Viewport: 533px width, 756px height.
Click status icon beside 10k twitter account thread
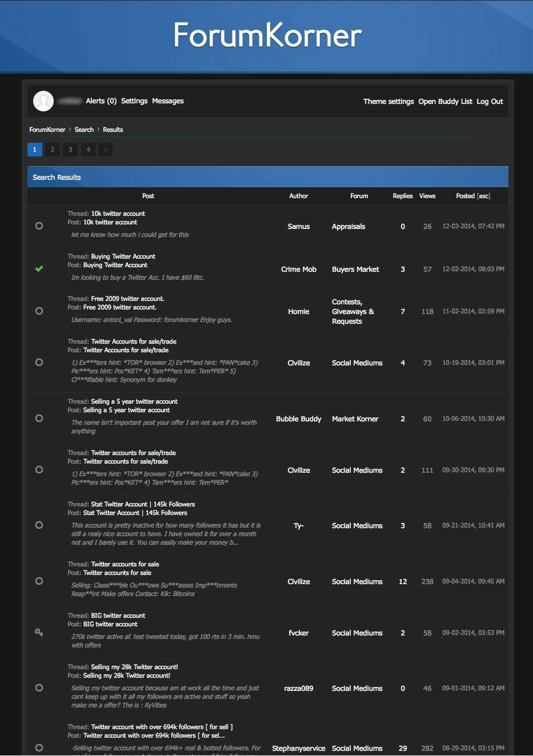[39, 226]
